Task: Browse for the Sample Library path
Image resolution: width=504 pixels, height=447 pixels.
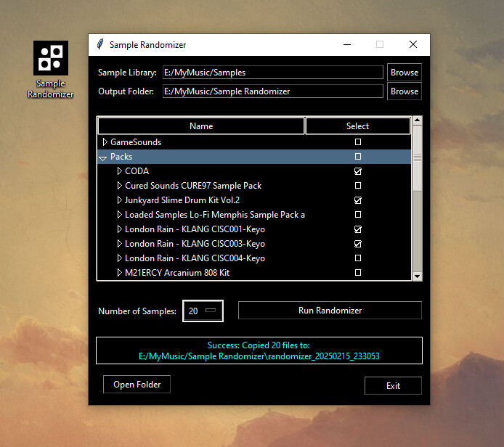Action: [405, 73]
